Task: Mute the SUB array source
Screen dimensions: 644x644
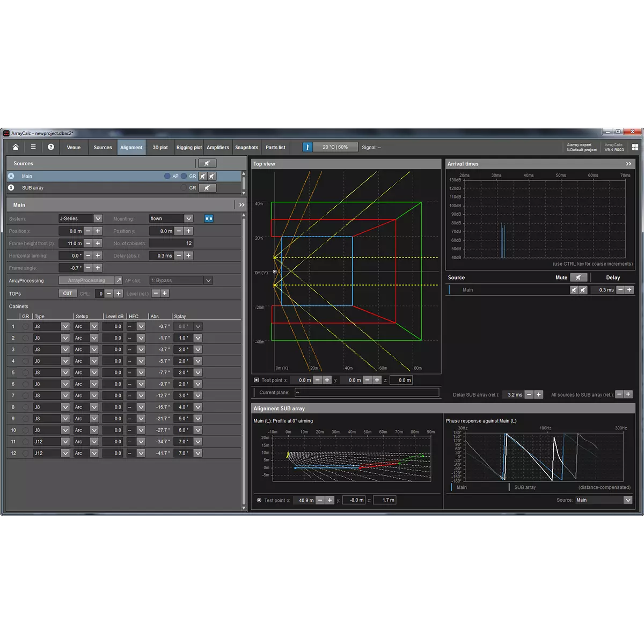Action: pos(207,188)
